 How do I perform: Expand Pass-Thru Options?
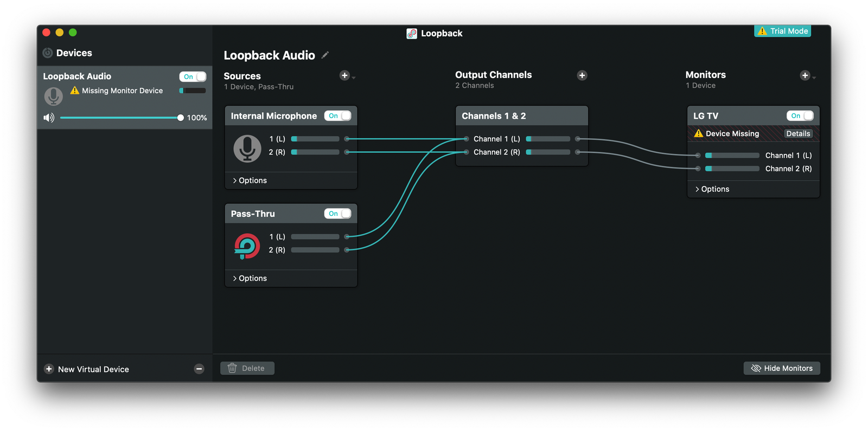(x=250, y=278)
